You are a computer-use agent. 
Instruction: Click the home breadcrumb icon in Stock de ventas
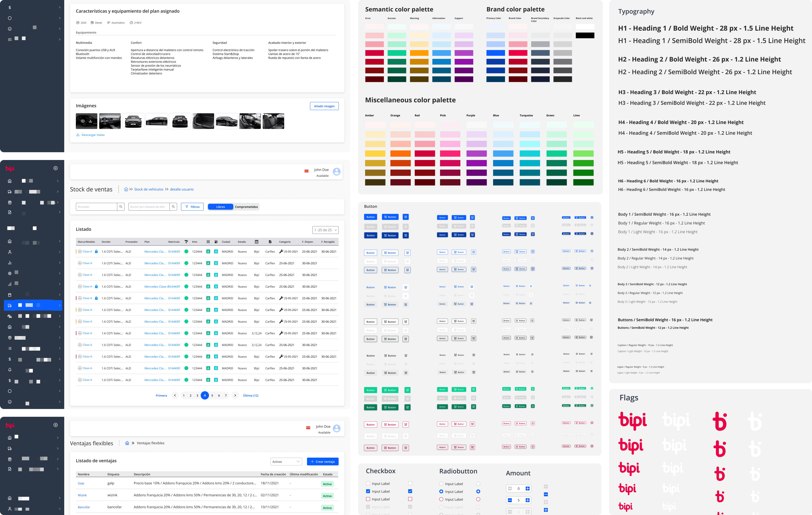(x=126, y=189)
